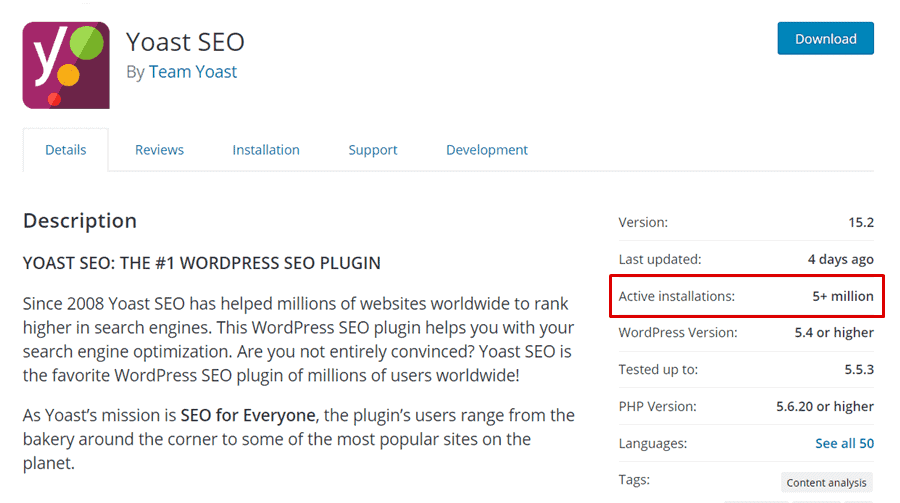Click the Tags label
900x503 pixels.
click(634, 480)
